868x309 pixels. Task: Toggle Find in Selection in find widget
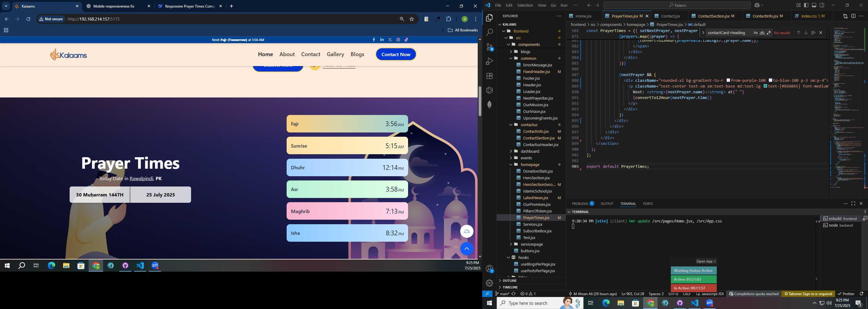813,33
